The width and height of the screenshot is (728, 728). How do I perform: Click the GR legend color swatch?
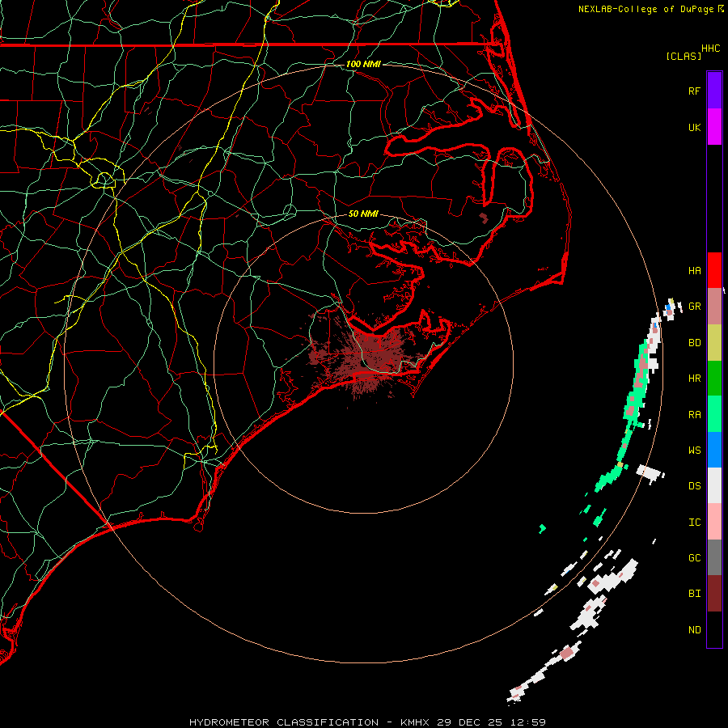(x=714, y=306)
